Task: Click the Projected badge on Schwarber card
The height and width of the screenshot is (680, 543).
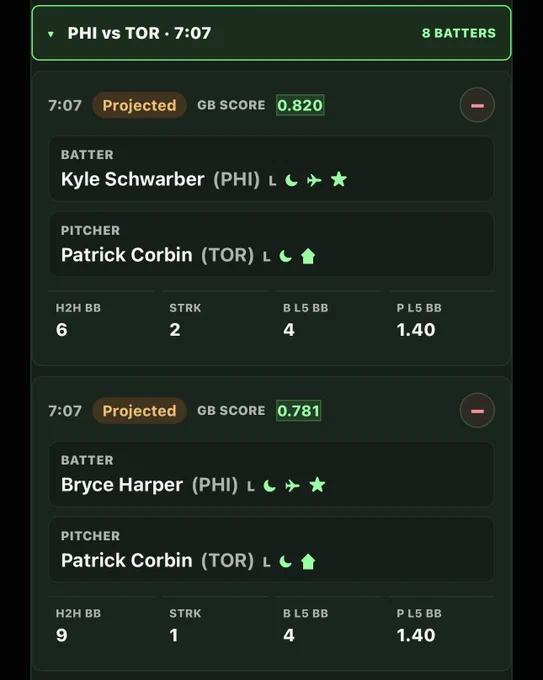Action: pos(139,105)
